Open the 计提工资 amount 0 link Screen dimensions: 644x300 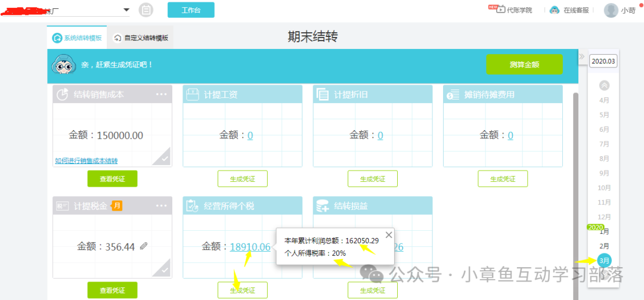point(250,135)
